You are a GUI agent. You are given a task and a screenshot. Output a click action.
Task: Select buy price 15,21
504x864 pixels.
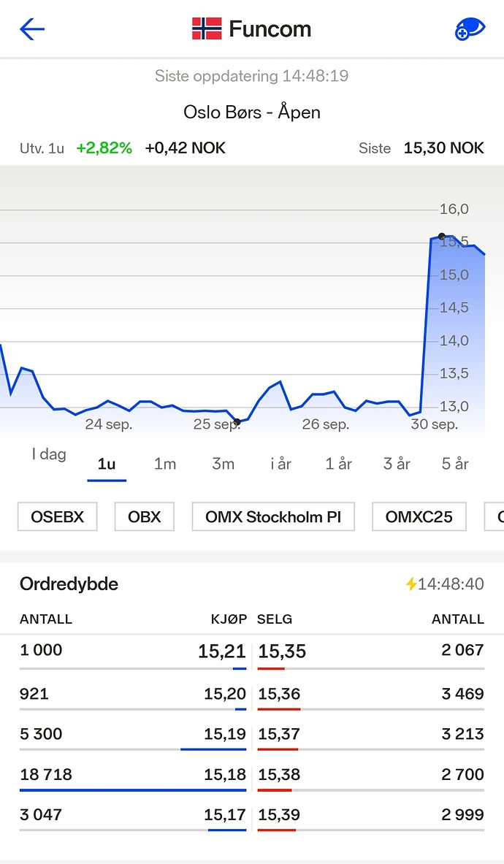click(221, 651)
